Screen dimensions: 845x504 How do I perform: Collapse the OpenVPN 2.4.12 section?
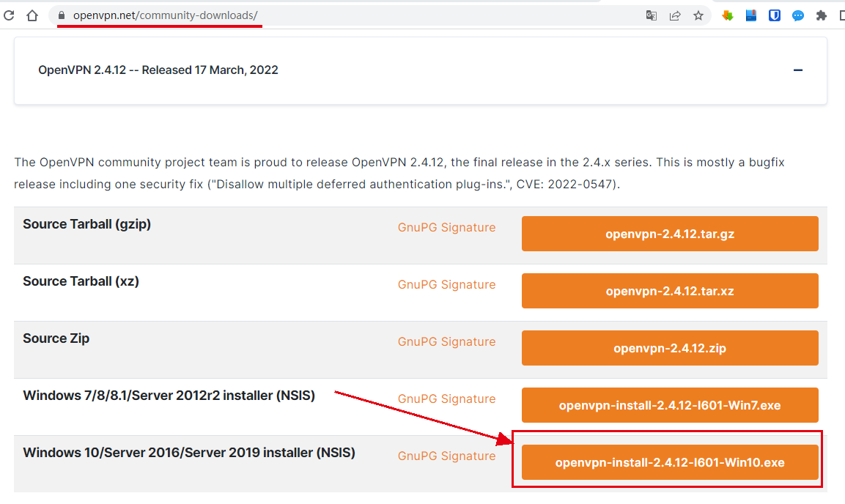[798, 70]
